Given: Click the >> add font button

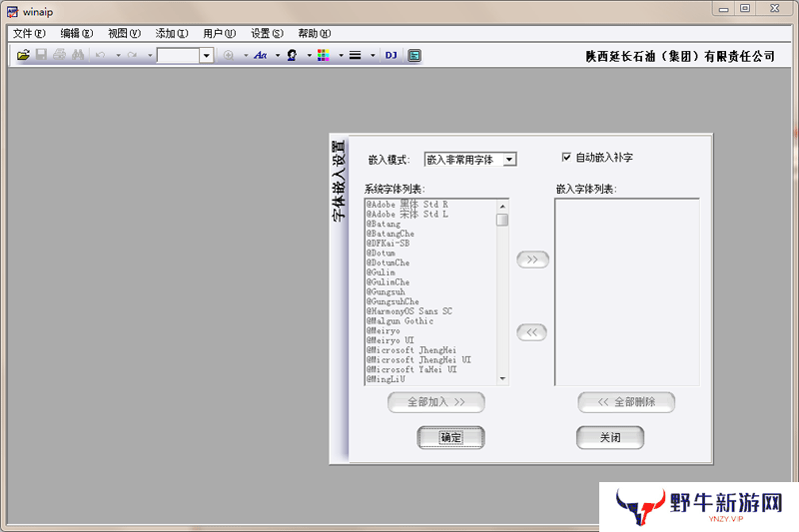Looking at the screenshot, I should [x=532, y=260].
